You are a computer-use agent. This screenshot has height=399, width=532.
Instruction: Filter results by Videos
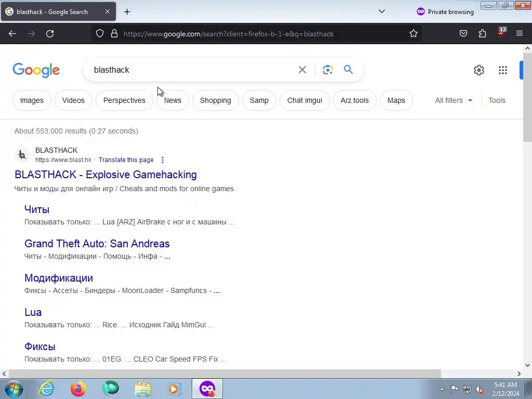pos(73,100)
